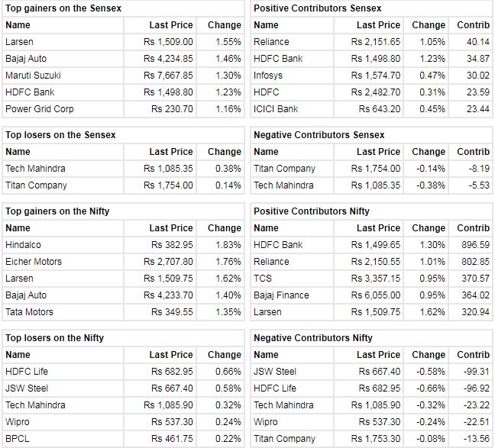
Task: Click the 'Top losers on the Nifty' heading
Action: (54, 338)
